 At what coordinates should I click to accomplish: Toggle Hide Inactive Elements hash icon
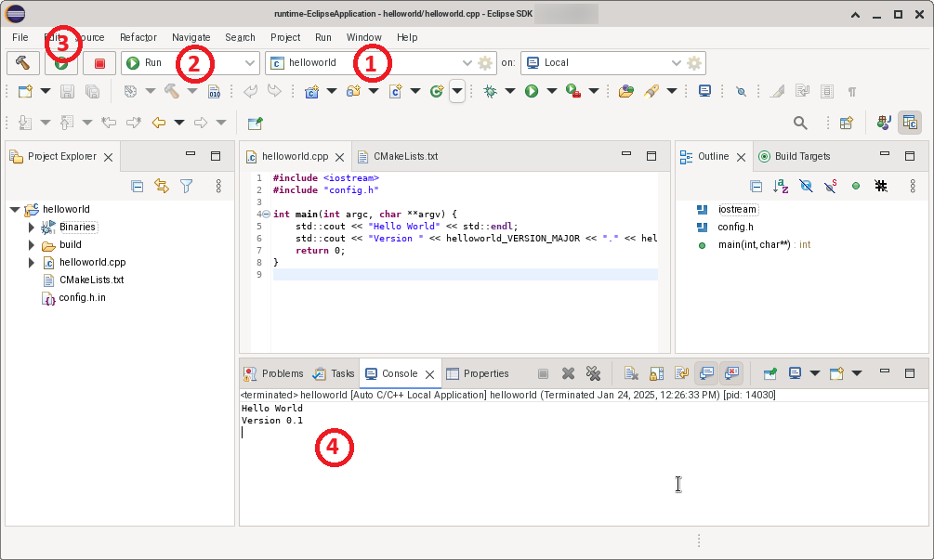coord(881,187)
